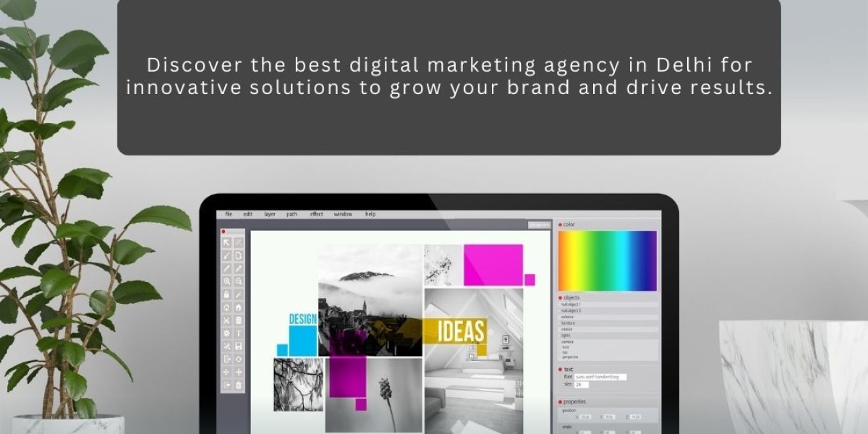The width and height of the screenshot is (868, 434).
Task: Select the outlined house icon
Action: [x=226, y=307]
